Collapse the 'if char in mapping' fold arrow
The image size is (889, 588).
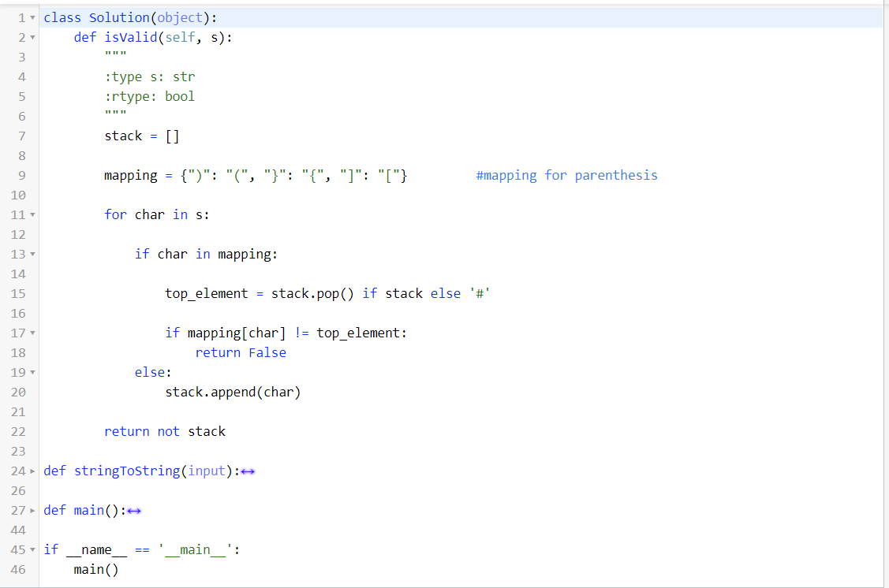[32, 255]
